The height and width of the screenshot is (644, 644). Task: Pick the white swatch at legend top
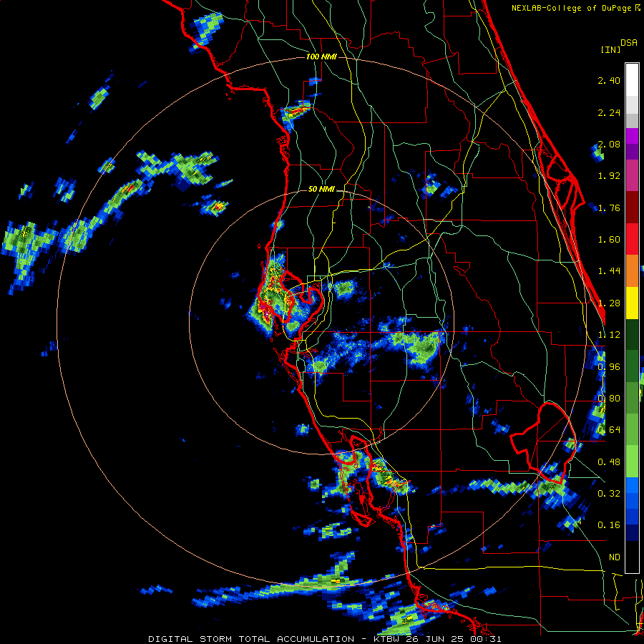coord(632,80)
